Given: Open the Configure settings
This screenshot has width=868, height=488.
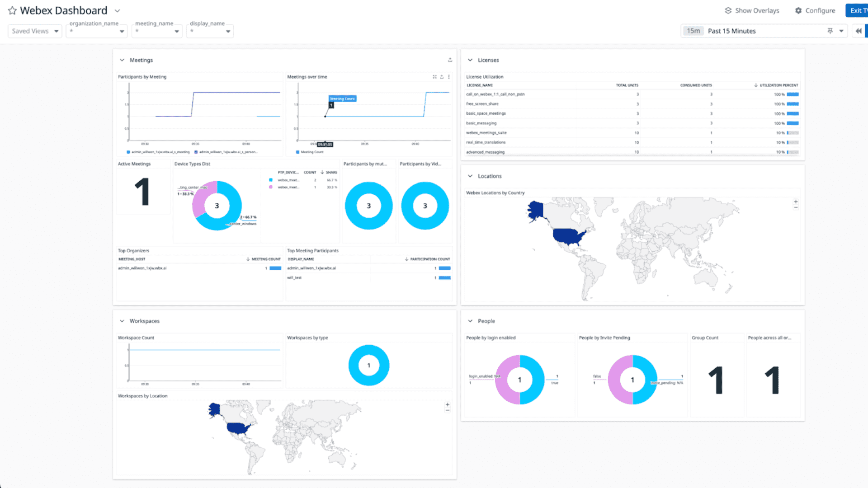Looking at the screenshot, I should pos(815,10).
